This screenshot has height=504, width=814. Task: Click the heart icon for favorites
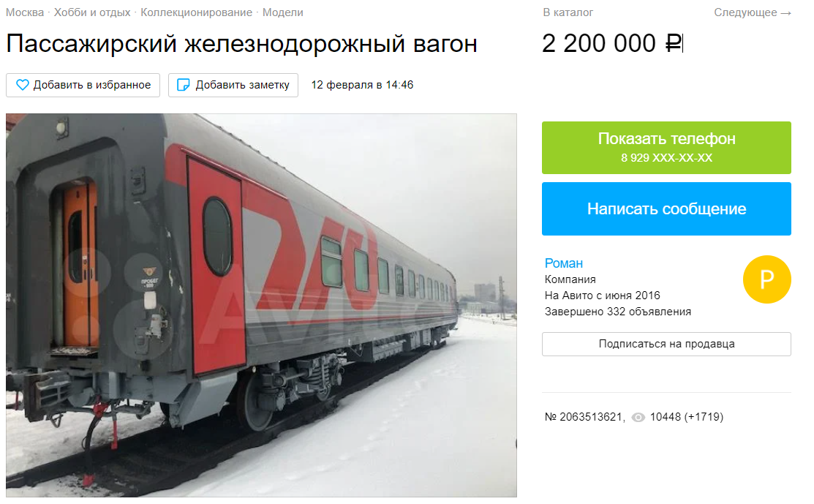23,85
